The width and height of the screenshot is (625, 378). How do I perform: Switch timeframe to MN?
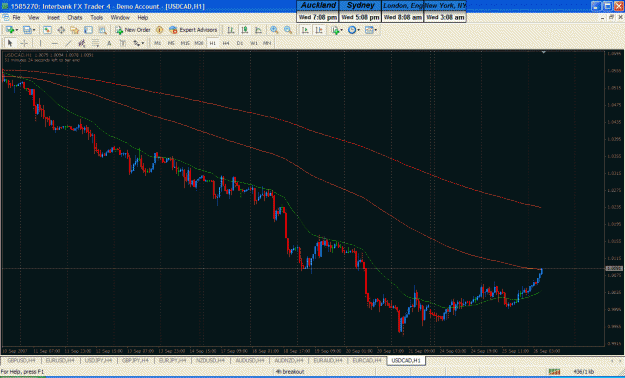[x=267, y=43]
